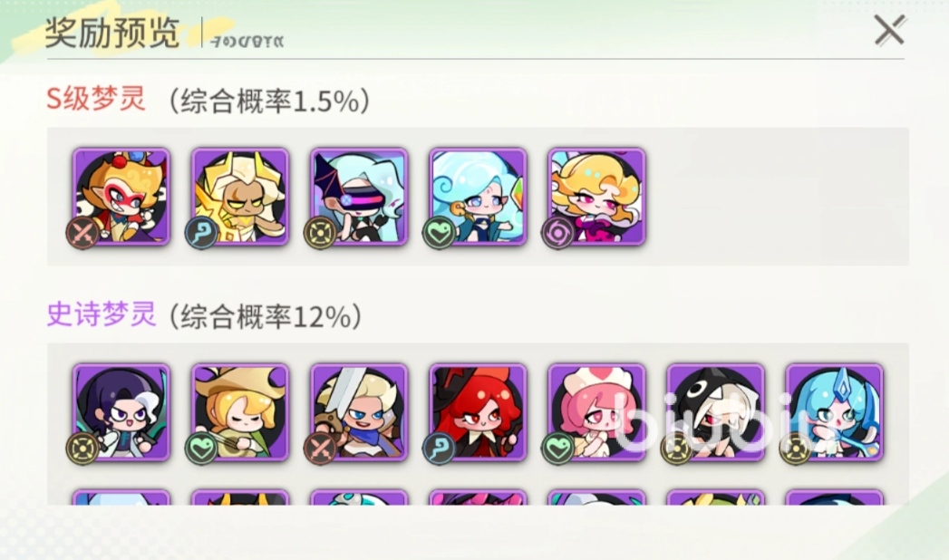This screenshot has height=560, width=949.
Task: Open the purple-haired epic character portrait
Action: point(121,412)
